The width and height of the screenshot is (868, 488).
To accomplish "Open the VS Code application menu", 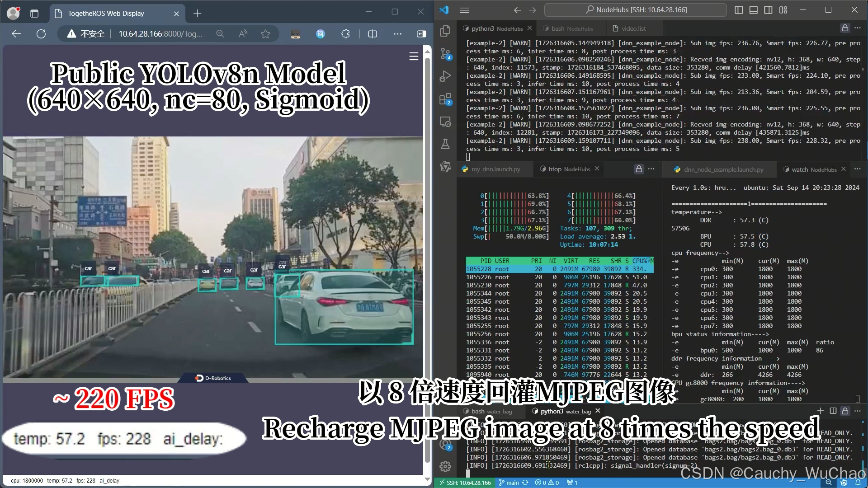I will pos(464,10).
